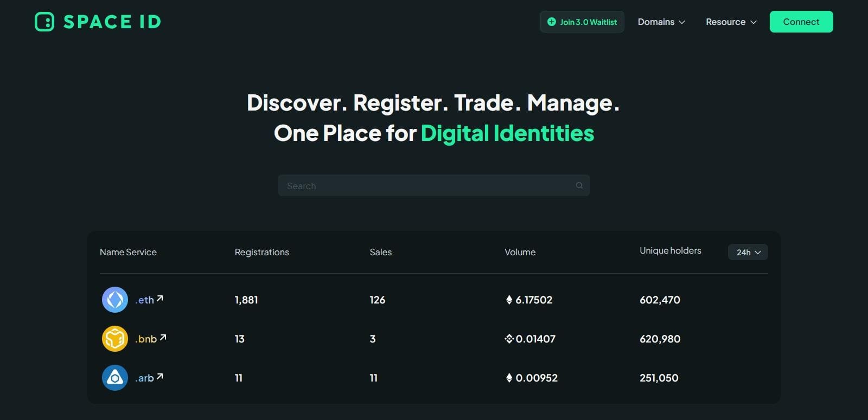The height and width of the screenshot is (420, 868).
Task: Click the 11 registrations value for .arb
Action: coord(238,378)
